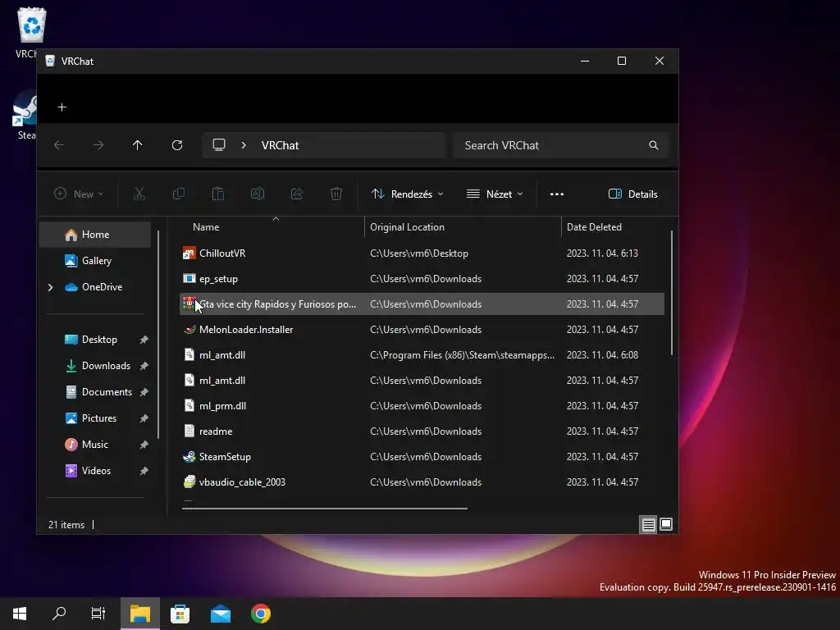The image size is (840, 630).
Task: Open Task View on the taskbar
Action: [98, 614]
